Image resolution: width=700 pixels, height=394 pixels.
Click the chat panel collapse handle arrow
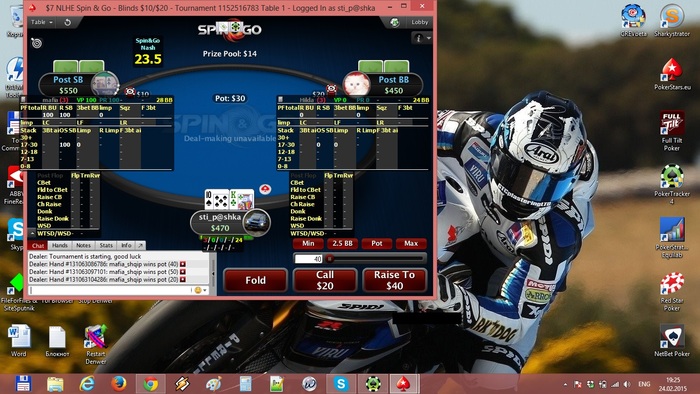coord(213,273)
